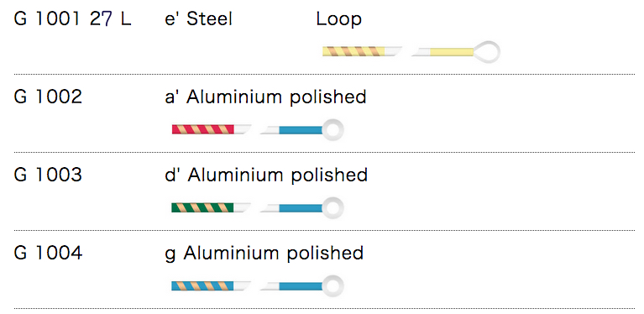Viewport: 644px width, 314px height.
Task: Click the yellow loop end string image
Action: pyautogui.click(x=456, y=52)
